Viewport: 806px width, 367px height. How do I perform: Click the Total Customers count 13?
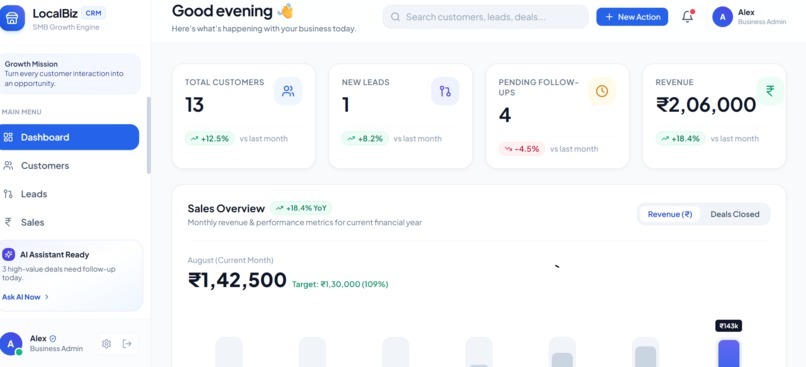click(195, 104)
